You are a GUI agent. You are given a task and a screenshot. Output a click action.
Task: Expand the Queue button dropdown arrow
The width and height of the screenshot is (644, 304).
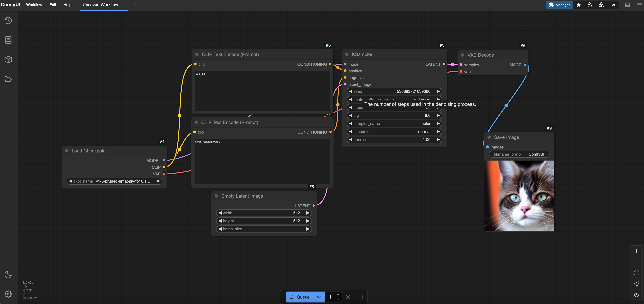[x=319, y=297]
